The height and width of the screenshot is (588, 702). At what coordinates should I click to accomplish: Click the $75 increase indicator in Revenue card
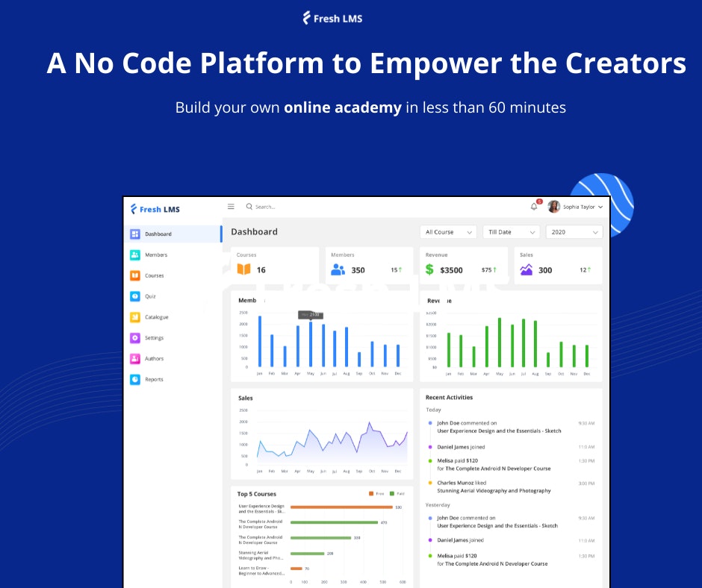pos(489,270)
